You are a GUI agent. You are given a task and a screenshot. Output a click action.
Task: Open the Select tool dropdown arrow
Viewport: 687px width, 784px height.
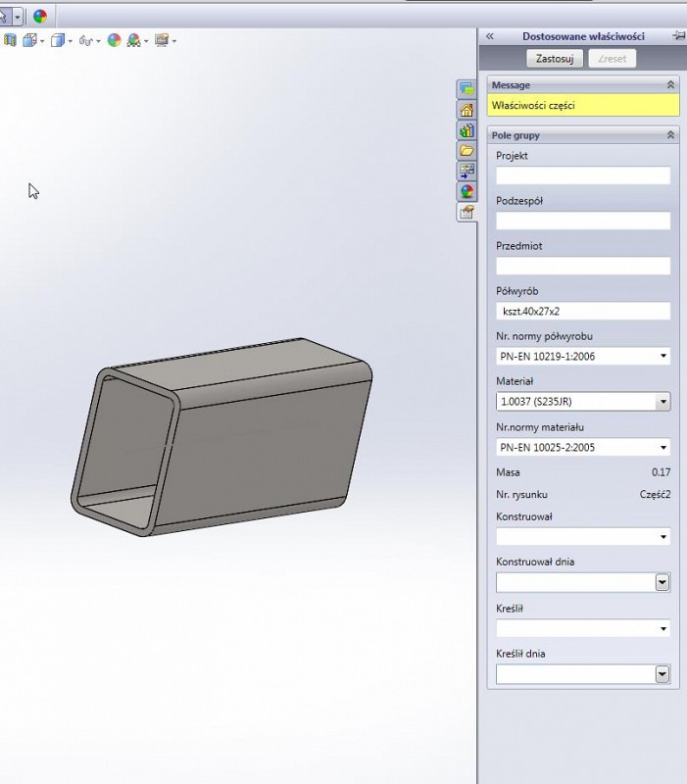(x=18, y=17)
